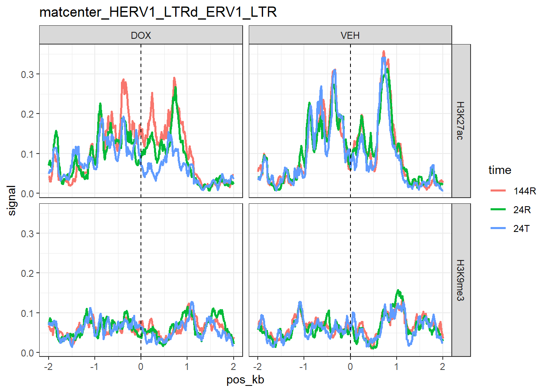
Task: Click the 24R legend text label
Action: coord(522,209)
